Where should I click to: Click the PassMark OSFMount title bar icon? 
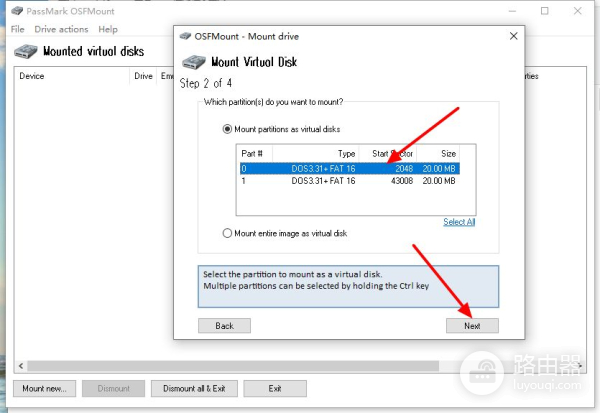(x=17, y=11)
